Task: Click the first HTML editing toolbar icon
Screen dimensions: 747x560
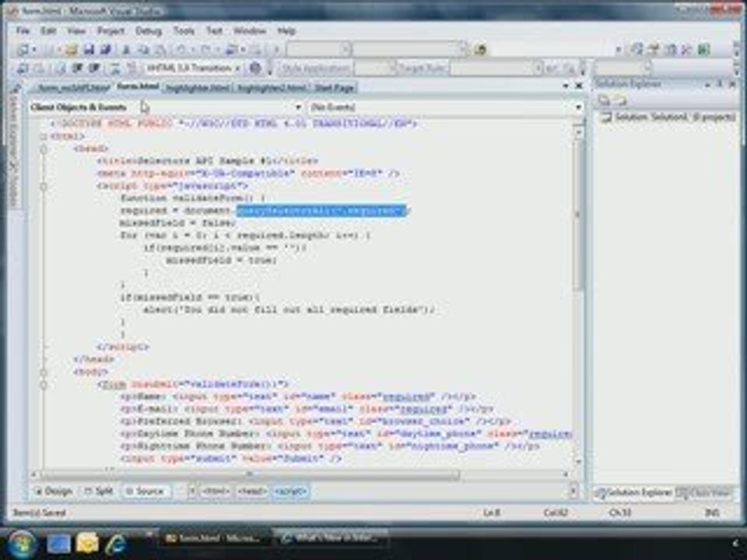Action: (x=23, y=68)
